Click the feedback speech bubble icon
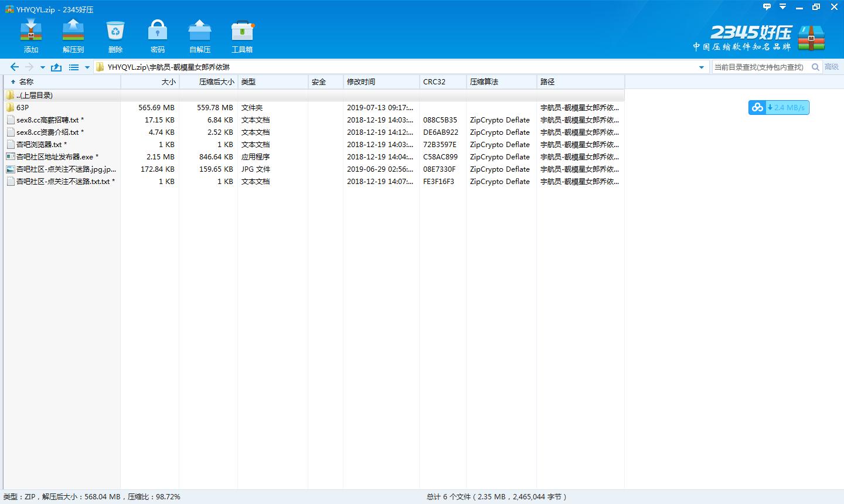This screenshot has height=504, width=844. click(767, 7)
